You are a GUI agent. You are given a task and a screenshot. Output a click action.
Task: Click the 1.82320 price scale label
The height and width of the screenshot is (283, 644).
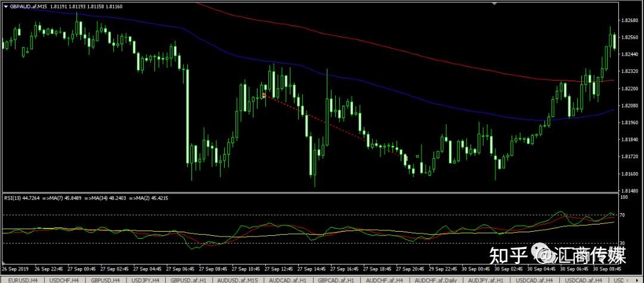pyautogui.click(x=629, y=71)
